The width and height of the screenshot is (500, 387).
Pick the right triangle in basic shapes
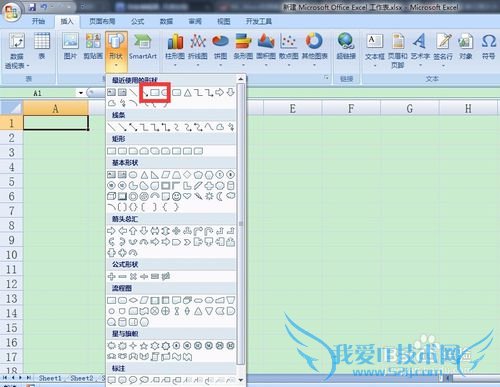click(155, 174)
